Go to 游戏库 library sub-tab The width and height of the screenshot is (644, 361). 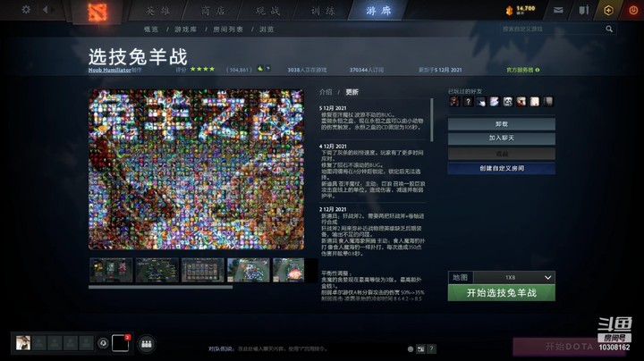click(x=186, y=29)
